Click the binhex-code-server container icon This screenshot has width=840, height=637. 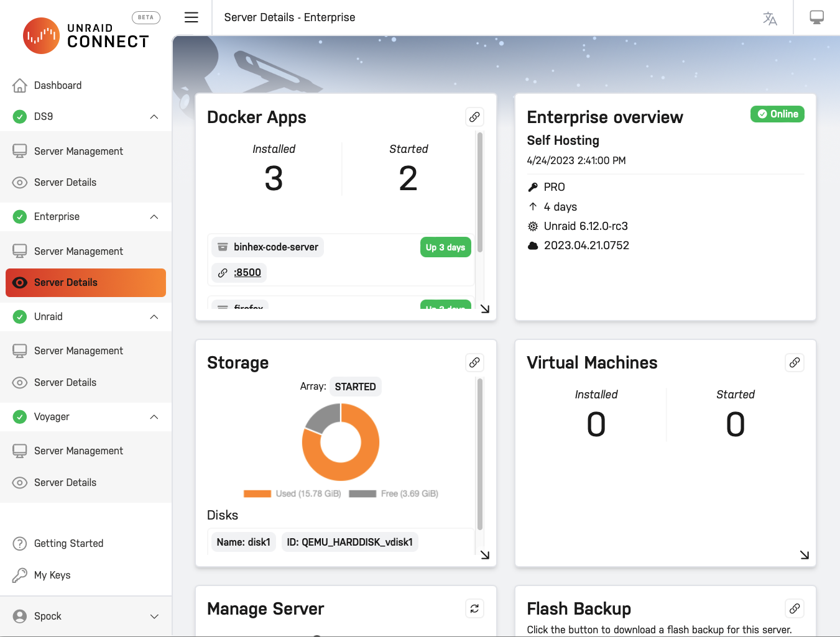tap(223, 247)
